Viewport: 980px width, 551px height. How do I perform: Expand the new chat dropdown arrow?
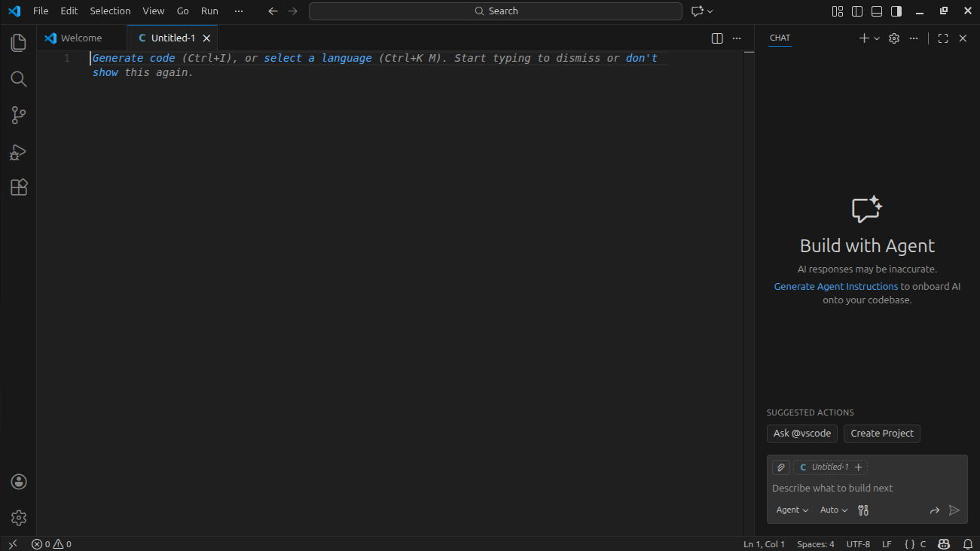(877, 38)
